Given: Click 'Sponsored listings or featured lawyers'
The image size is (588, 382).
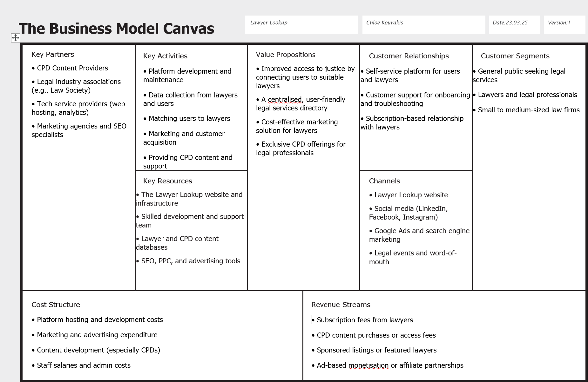Looking at the screenshot, I should 374,350.
